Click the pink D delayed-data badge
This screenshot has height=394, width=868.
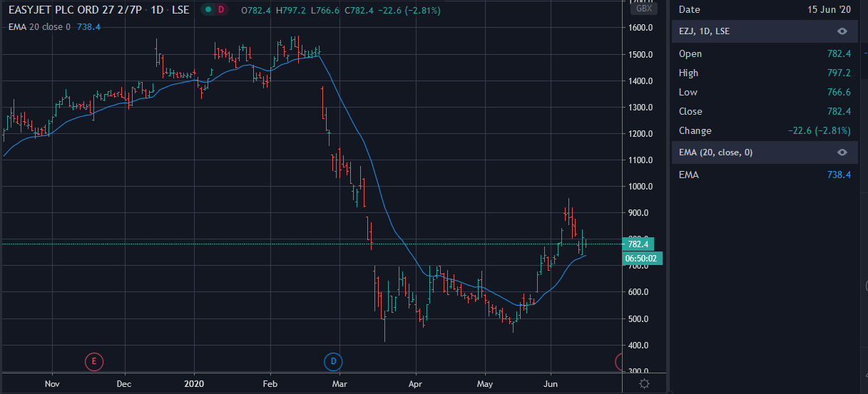click(x=221, y=10)
